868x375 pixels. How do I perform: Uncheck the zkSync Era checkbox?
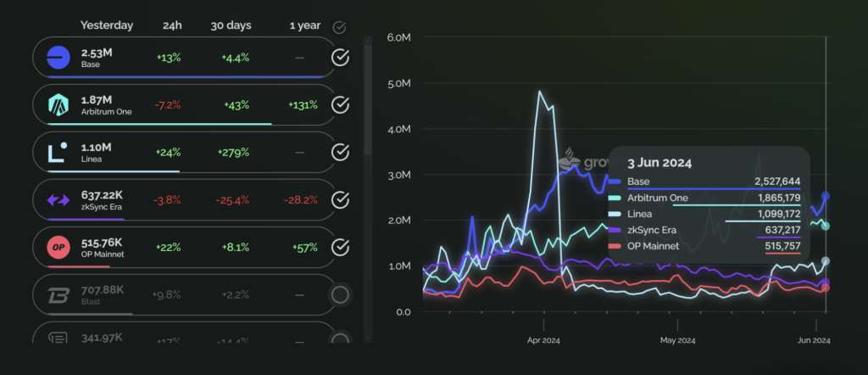340,200
